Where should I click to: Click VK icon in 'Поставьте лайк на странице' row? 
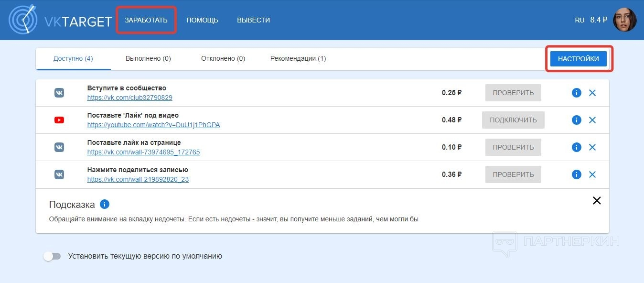(59, 147)
